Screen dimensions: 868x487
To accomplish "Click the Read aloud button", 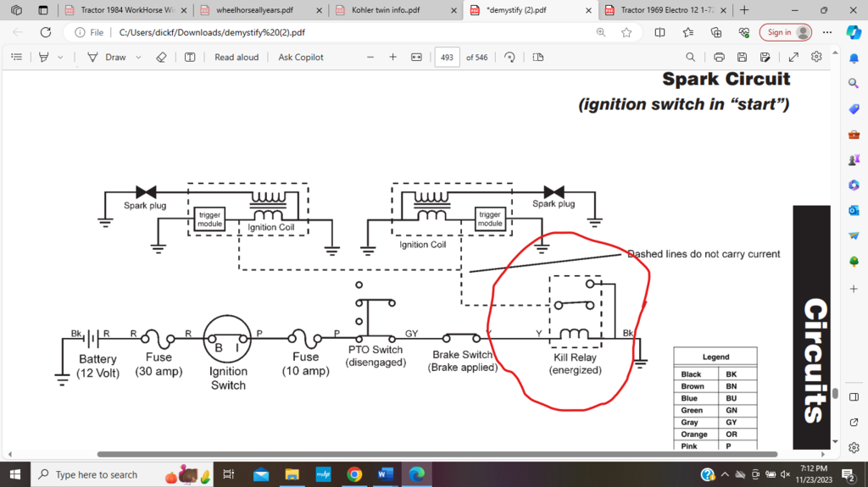I will coord(236,58).
